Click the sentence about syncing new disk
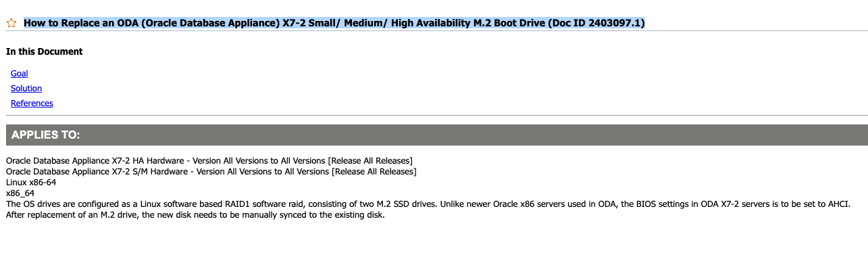Image resolution: width=868 pixels, height=261 pixels. [195, 215]
